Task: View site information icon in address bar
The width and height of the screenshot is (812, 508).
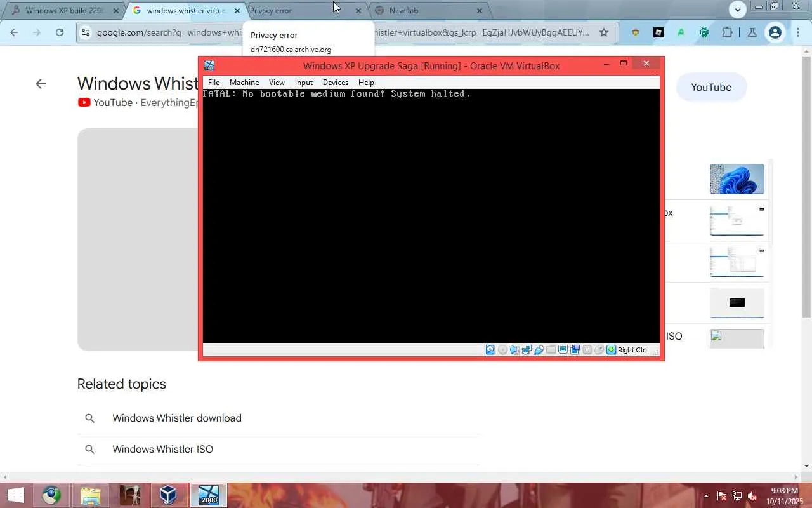Action: point(86,32)
